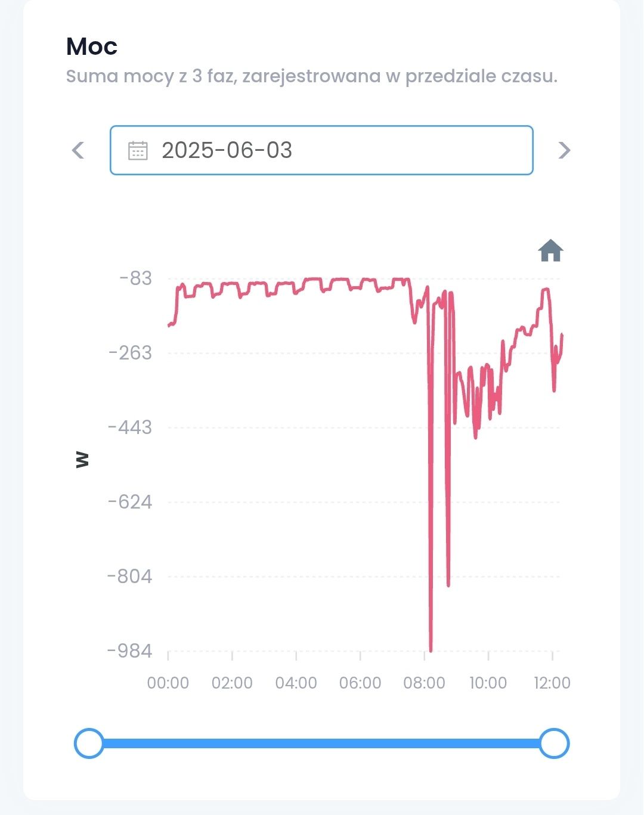Click the 00:00 label on time axis
This screenshot has width=644, height=815.
coord(168,683)
